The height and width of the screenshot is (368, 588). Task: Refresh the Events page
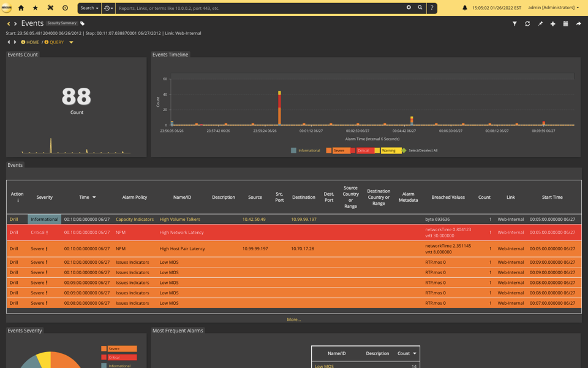[527, 24]
